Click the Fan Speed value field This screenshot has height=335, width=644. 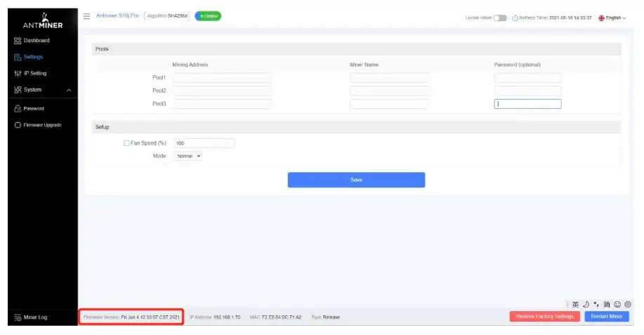click(x=204, y=143)
